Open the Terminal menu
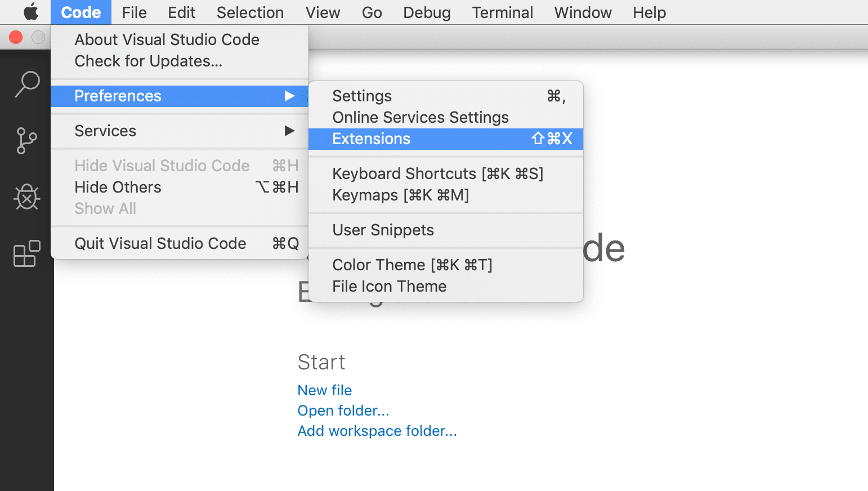 (502, 12)
